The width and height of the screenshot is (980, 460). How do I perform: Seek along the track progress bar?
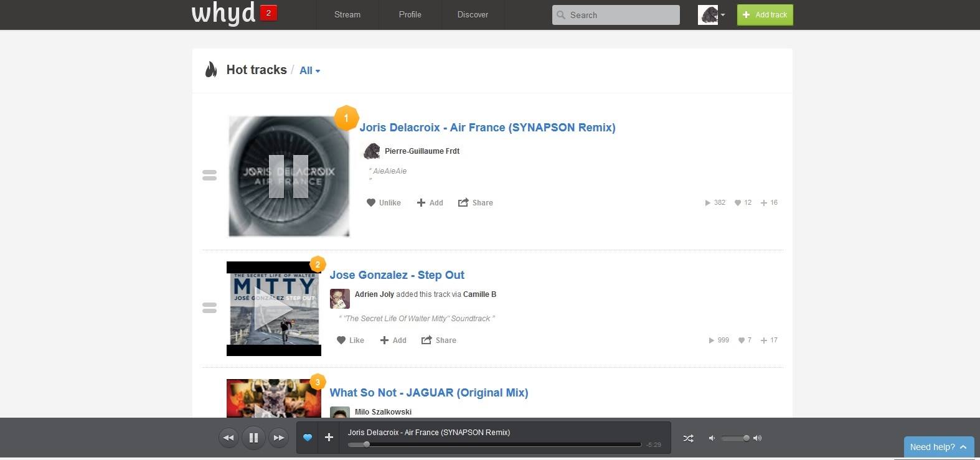click(494, 444)
